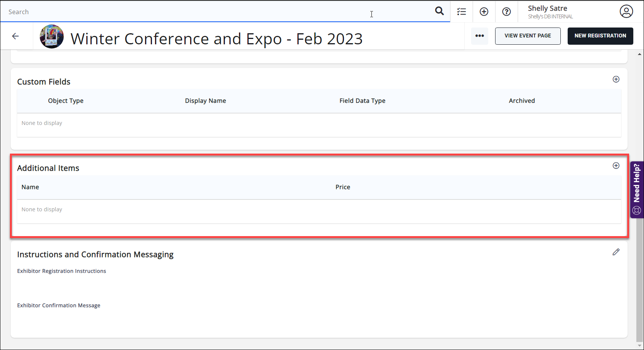Click the search magnifier icon
644x350 pixels.
pyautogui.click(x=439, y=11)
